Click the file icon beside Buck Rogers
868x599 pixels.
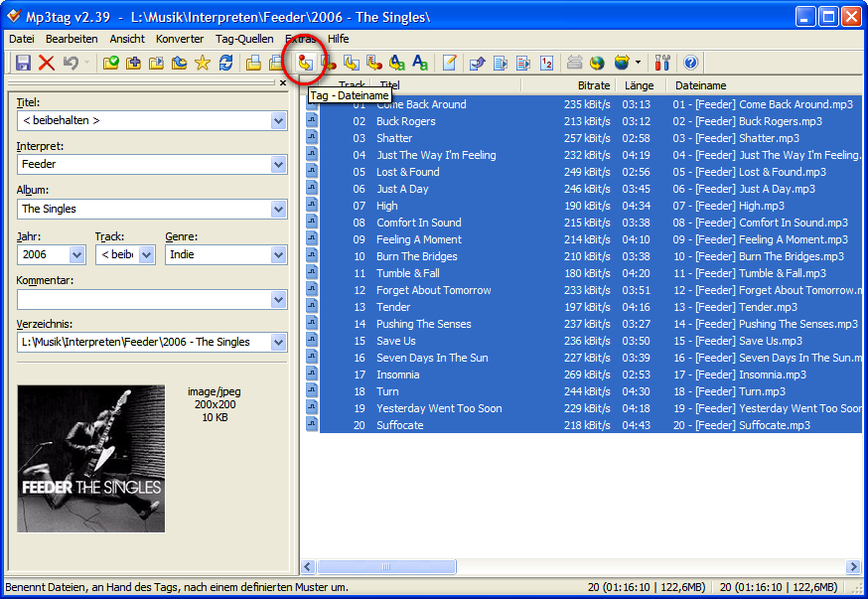pos(312,120)
